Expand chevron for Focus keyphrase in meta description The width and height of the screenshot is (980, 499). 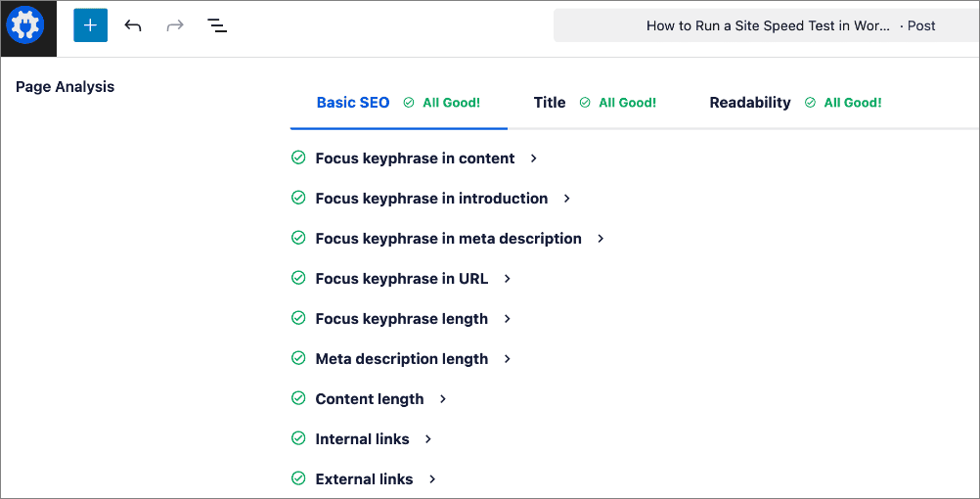tap(601, 239)
